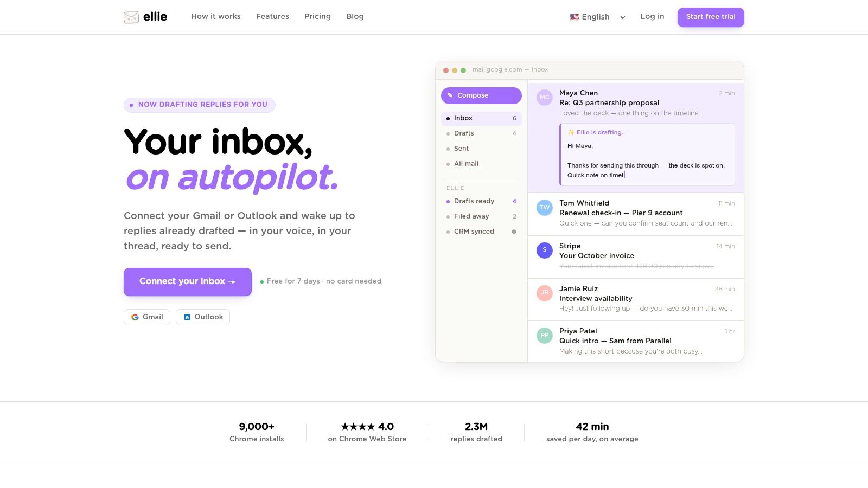The width and height of the screenshot is (868, 488).
Task: Click the PP avatar for Priya Patel
Action: click(x=545, y=335)
